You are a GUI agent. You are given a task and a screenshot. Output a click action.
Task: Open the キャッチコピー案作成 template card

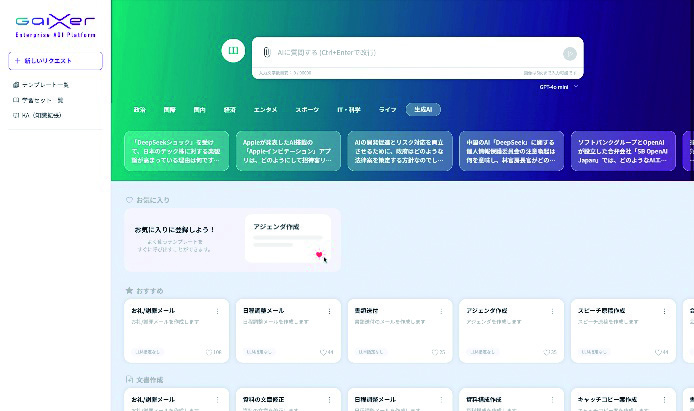tap(623, 399)
